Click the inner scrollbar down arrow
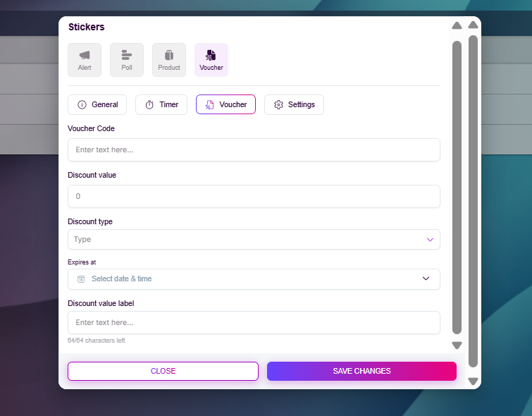Screen dimensions: 532x416 pyautogui.click(x=457, y=345)
